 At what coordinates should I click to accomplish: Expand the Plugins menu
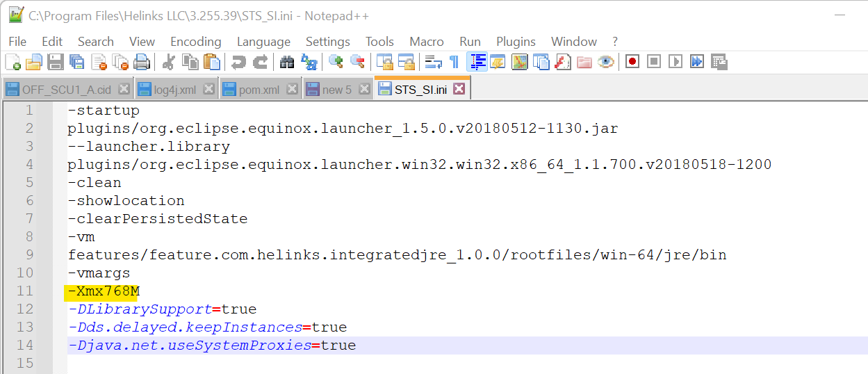516,42
